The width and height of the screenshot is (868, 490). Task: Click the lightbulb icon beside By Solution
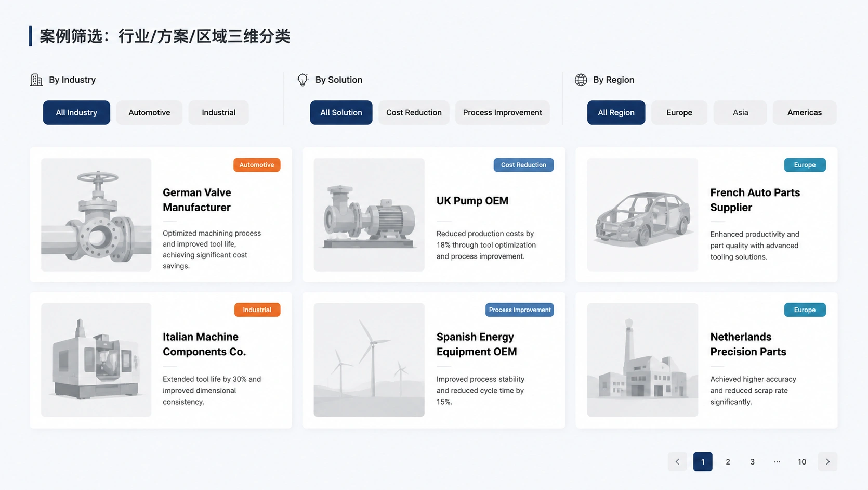pos(303,80)
